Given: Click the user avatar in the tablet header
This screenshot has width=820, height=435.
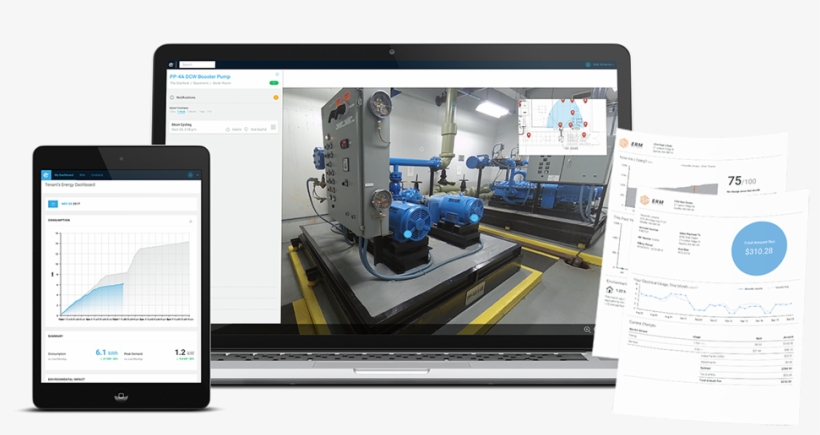Looking at the screenshot, I should pos(190,175).
